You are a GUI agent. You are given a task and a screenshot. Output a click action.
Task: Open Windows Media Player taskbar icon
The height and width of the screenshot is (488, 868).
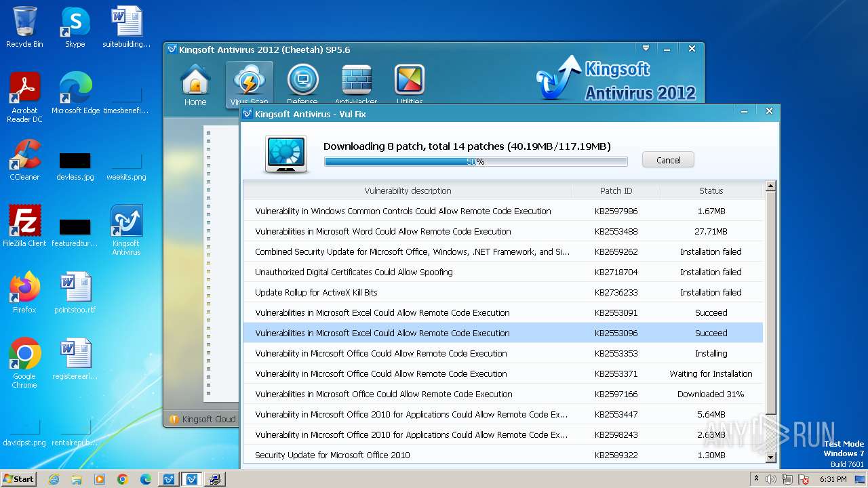[x=100, y=479]
